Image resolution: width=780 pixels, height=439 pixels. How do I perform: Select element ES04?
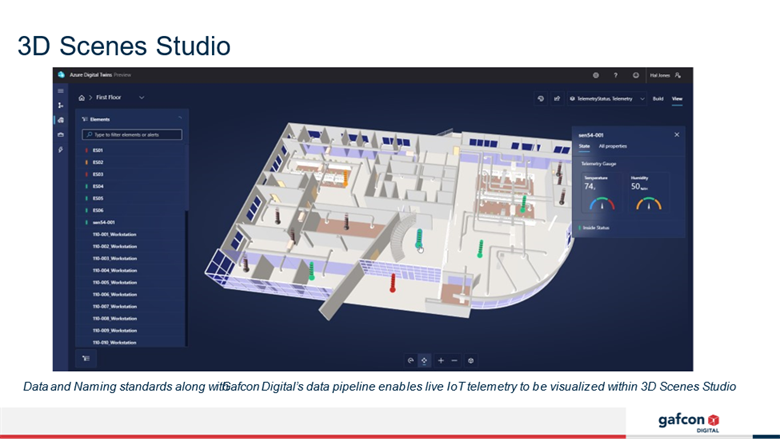click(132, 186)
